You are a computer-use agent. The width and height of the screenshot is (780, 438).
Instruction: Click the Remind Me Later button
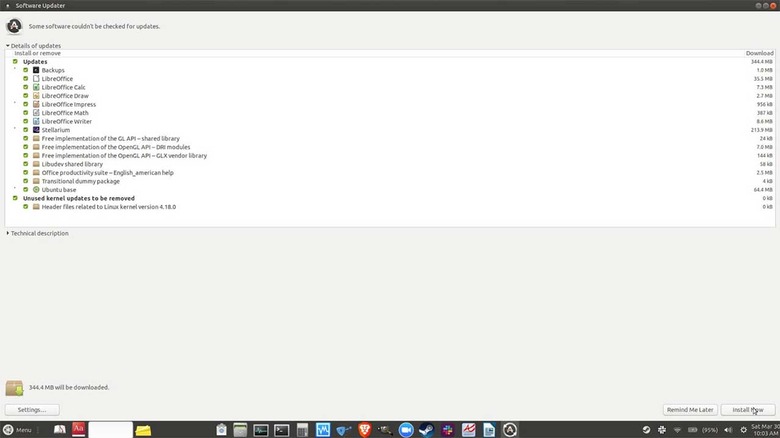click(690, 410)
